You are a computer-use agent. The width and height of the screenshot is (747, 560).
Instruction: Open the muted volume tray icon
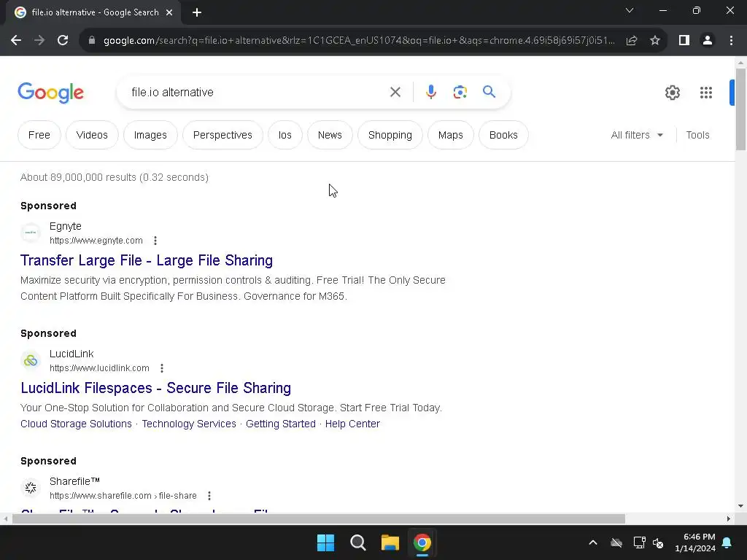658,542
